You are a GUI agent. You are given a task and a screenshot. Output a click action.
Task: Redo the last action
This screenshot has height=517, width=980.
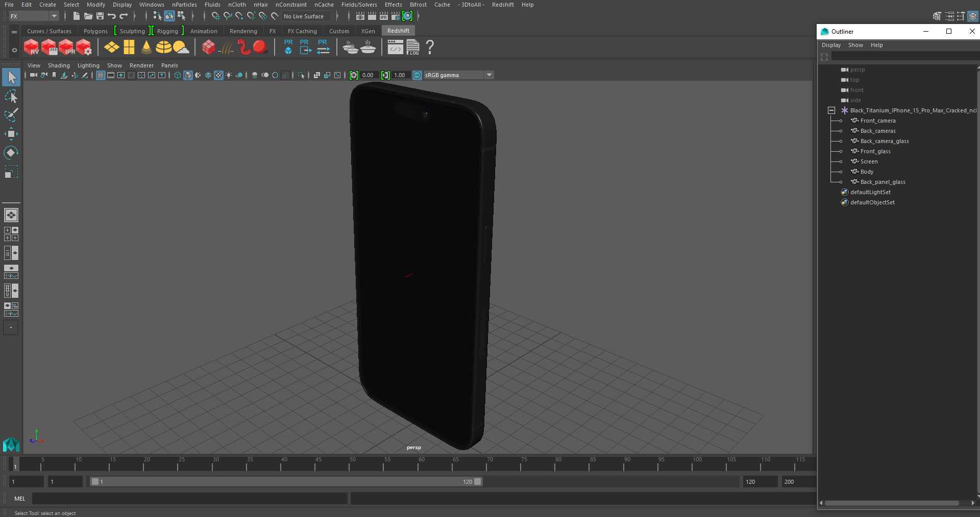(124, 16)
